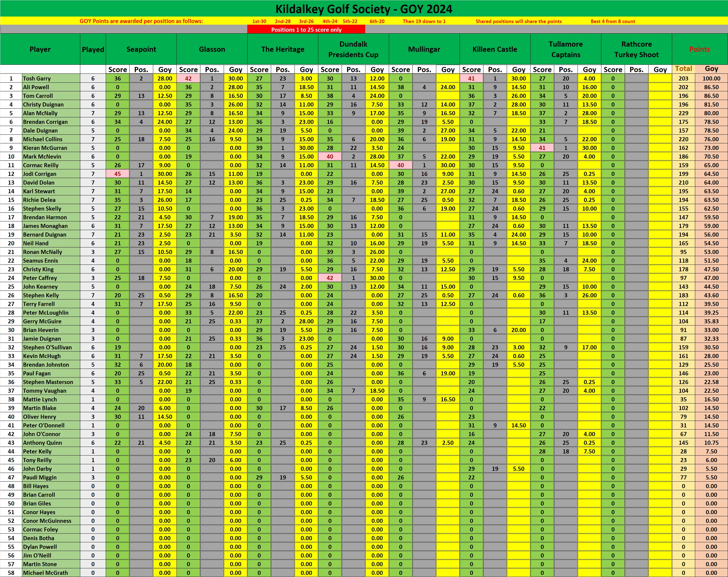This screenshot has height=577, width=728.
Task: Select Peter Caffrey's pink Dundalk score 42
Action: click(x=330, y=278)
